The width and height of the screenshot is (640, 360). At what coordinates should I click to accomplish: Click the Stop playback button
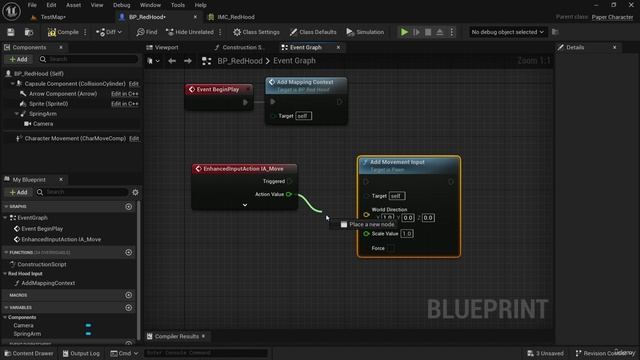click(x=428, y=32)
